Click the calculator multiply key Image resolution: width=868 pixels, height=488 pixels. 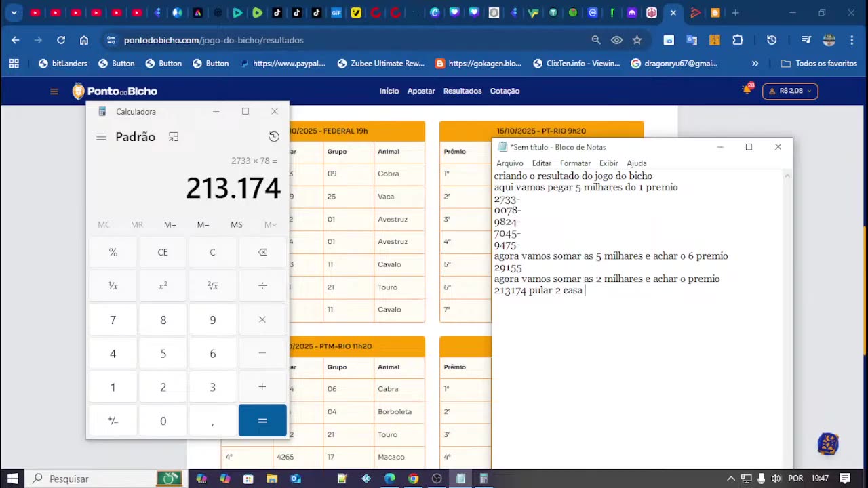pyautogui.click(x=262, y=319)
